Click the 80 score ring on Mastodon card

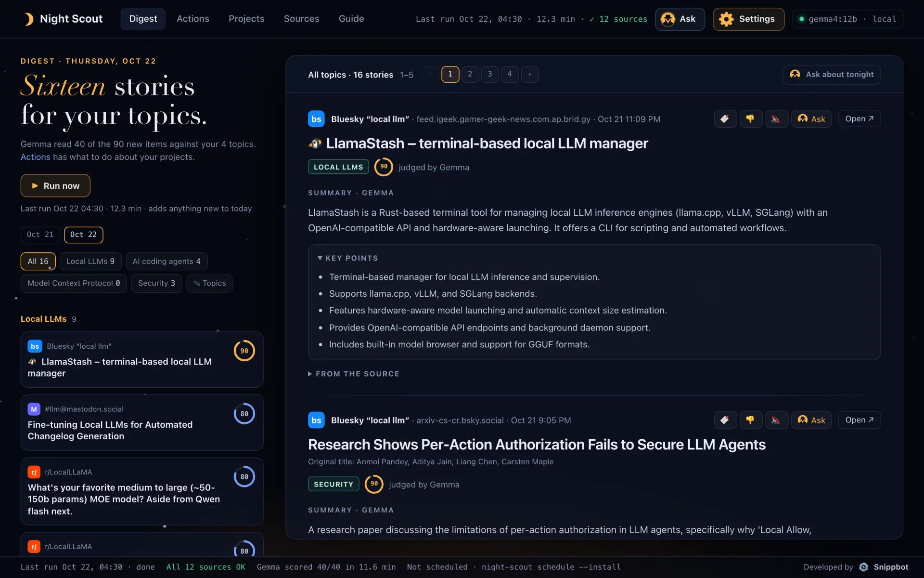pyautogui.click(x=244, y=414)
